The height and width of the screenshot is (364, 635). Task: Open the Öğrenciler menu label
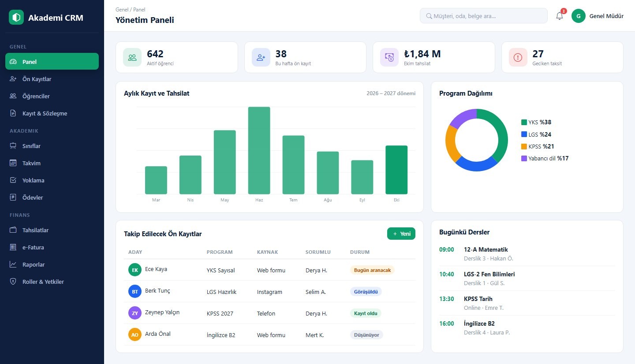pos(36,96)
